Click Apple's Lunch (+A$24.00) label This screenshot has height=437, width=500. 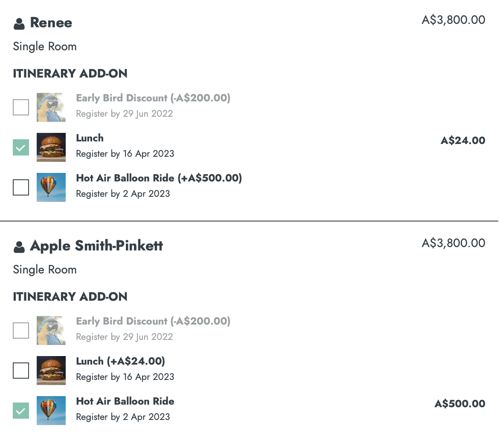point(120,361)
